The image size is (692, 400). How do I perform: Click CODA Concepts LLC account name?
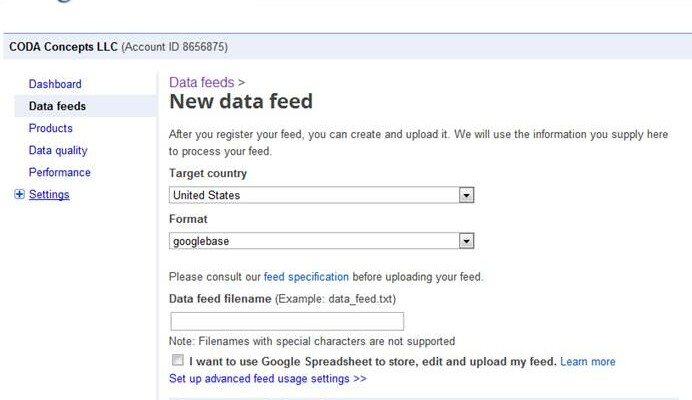(64, 47)
